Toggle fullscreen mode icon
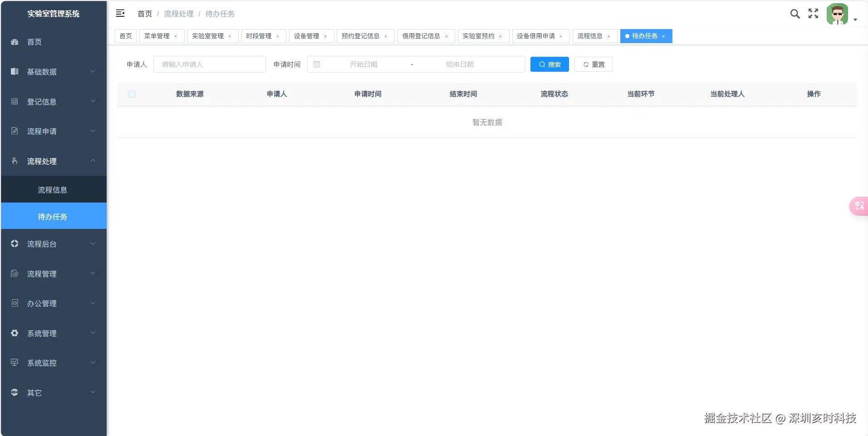868x436 pixels. click(814, 14)
